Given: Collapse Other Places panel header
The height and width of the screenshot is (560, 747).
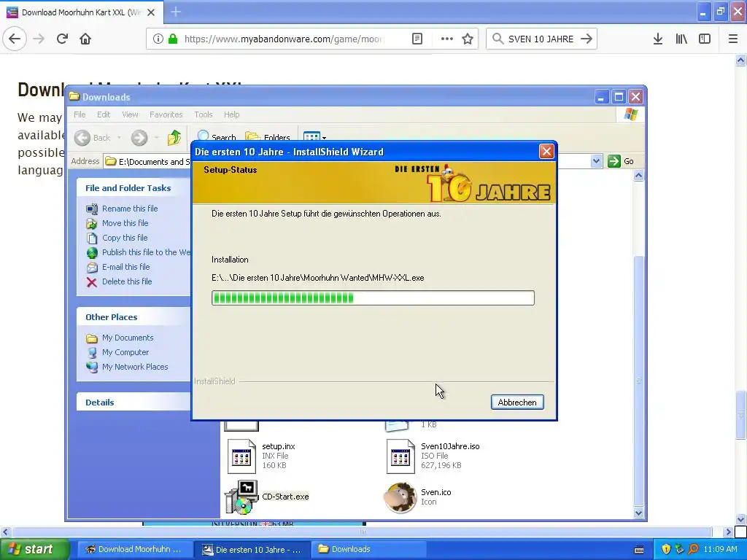Looking at the screenshot, I should coord(133,317).
